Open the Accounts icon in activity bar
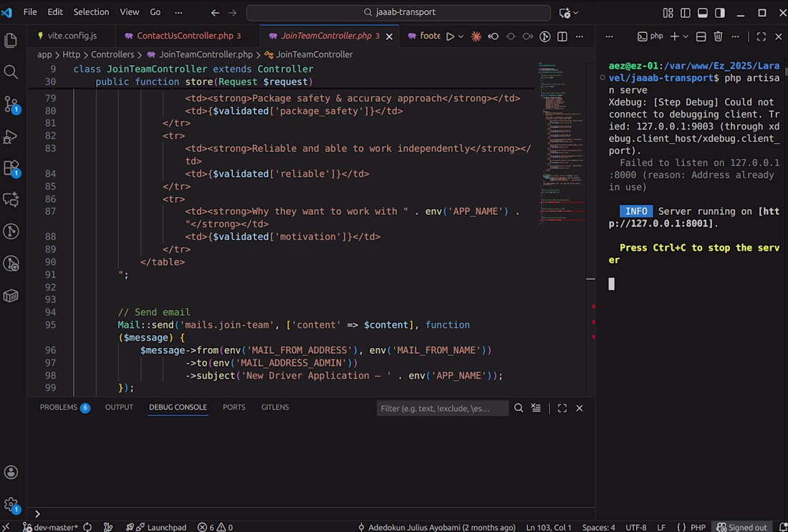 [11, 472]
